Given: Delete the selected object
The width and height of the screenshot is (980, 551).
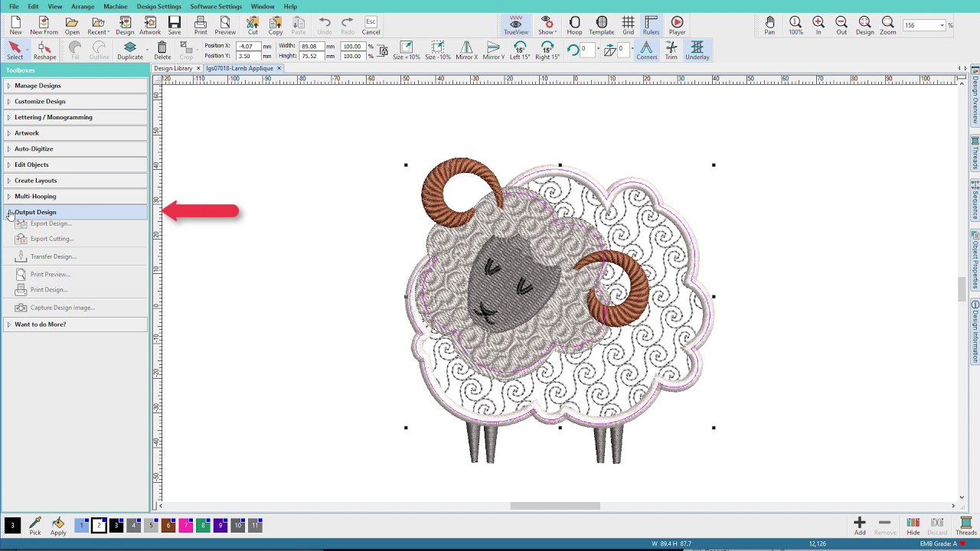Looking at the screenshot, I should (x=162, y=51).
